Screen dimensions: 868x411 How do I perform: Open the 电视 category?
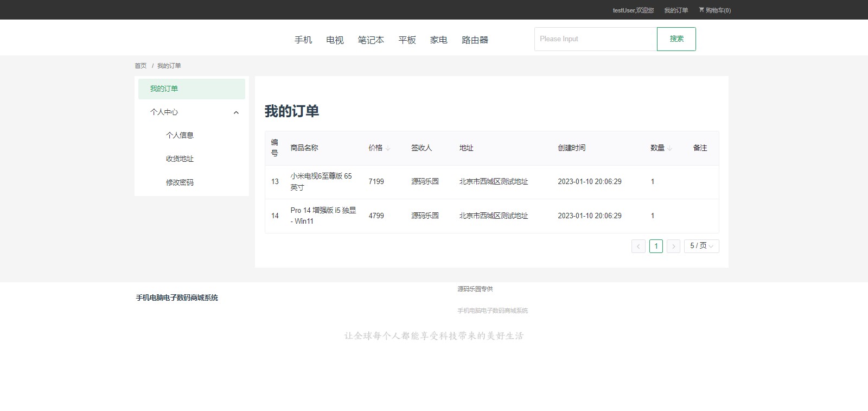pos(335,40)
